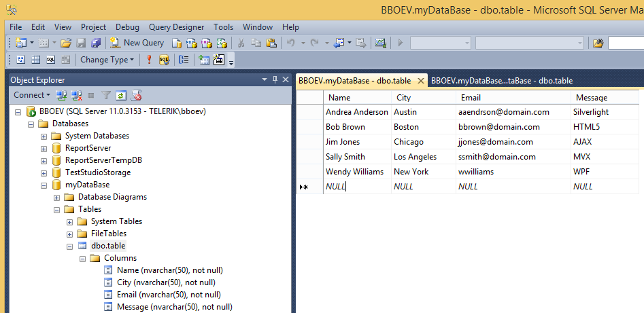This screenshot has width=644, height=313.
Task: Click the Database Engine Query icon
Action: coord(177,43)
